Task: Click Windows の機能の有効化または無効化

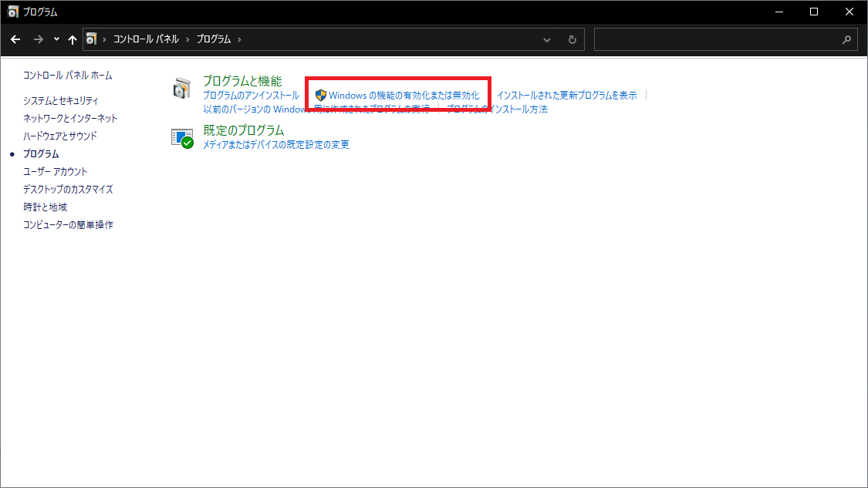Action: (404, 95)
